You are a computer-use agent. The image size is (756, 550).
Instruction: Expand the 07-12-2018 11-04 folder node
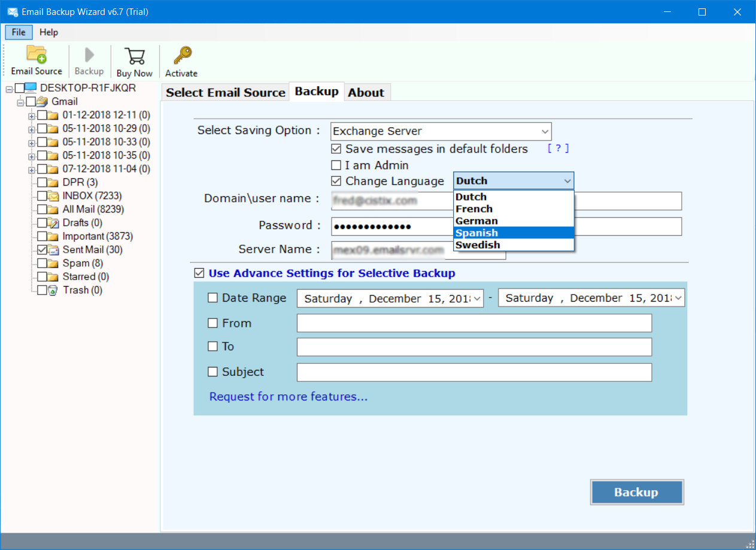(x=32, y=169)
